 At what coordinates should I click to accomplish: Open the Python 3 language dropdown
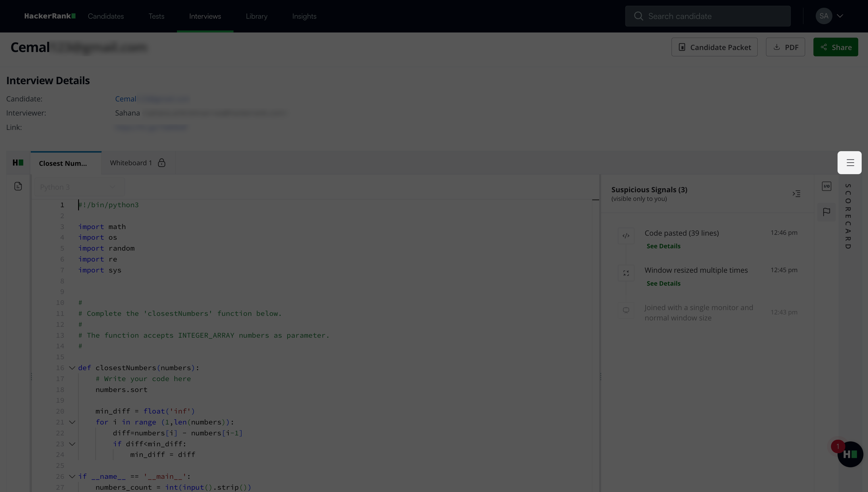tap(79, 187)
